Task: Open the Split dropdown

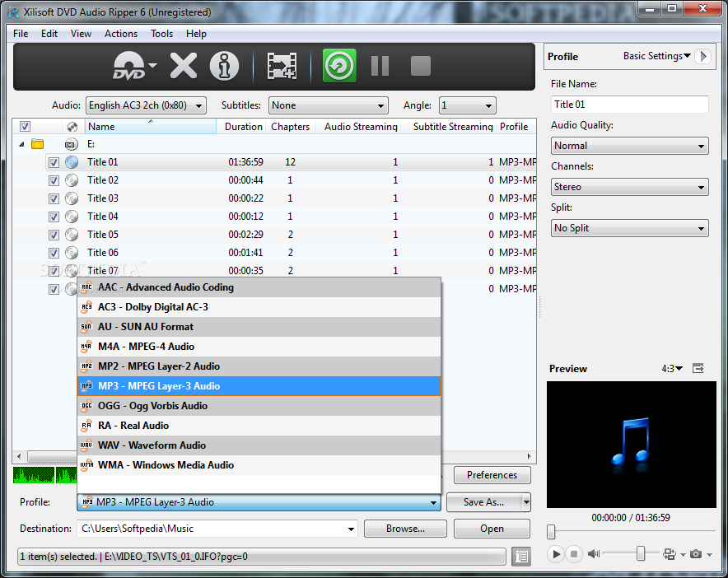Action: 629,228
